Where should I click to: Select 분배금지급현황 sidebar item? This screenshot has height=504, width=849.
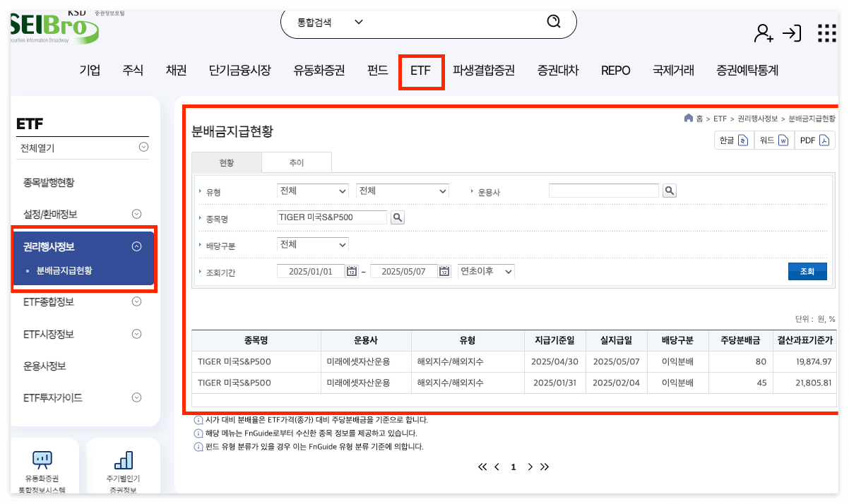(x=64, y=270)
